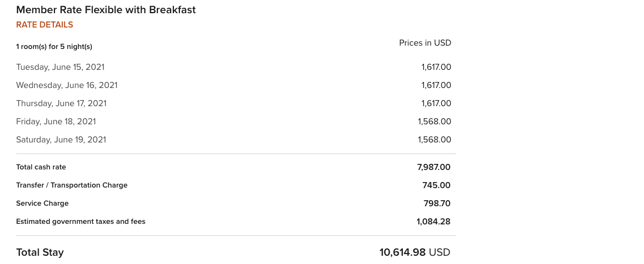Select the Thursday, June 17, 2021 row
The height and width of the screenshot is (264, 644).
234,103
